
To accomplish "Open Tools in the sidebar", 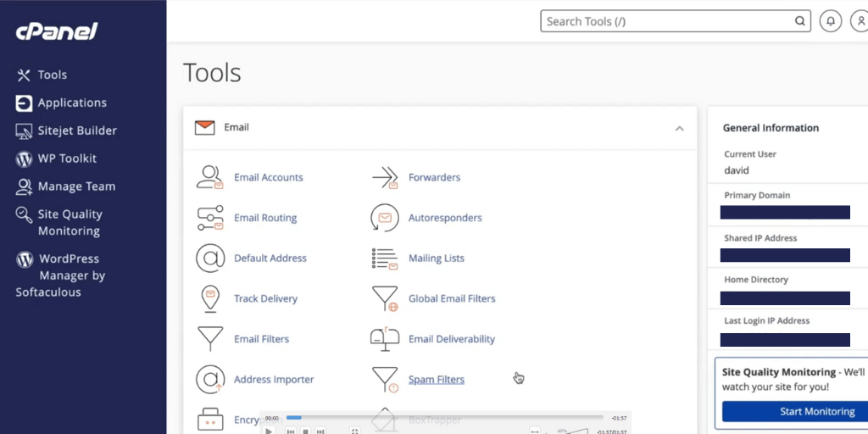I will click(52, 75).
